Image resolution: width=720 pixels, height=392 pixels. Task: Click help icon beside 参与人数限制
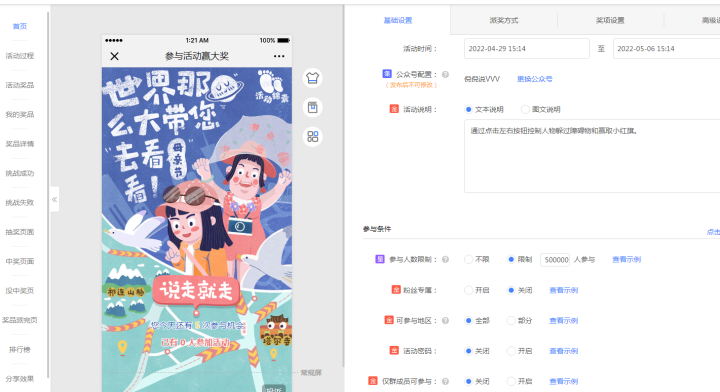tap(445, 259)
